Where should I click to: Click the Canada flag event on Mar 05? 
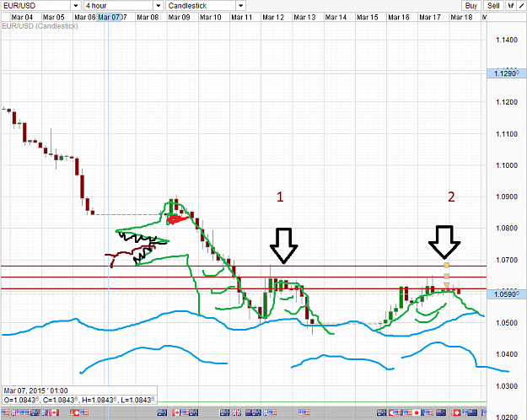(x=55, y=412)
